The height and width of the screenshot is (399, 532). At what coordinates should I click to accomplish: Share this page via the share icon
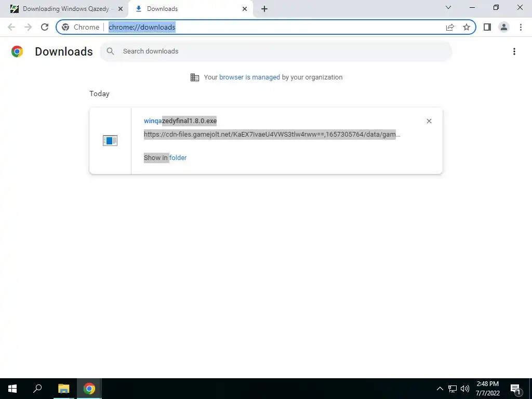pos(450,27)
